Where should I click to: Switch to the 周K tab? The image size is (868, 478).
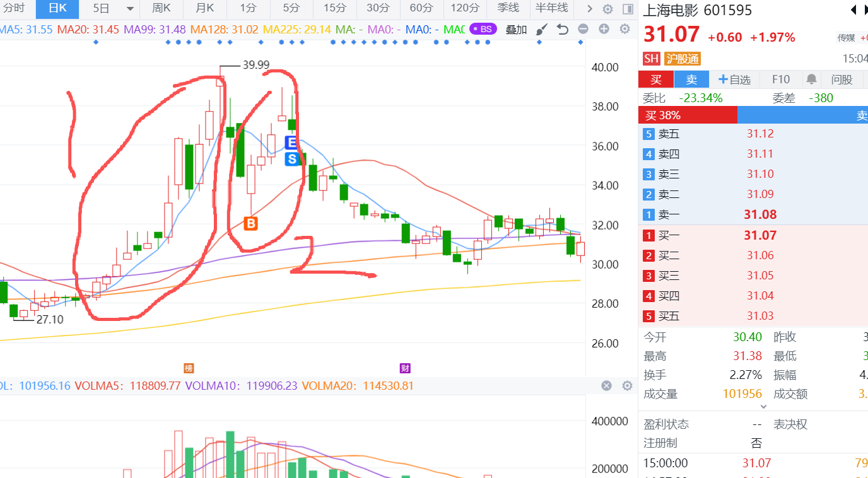(x=161, y=9)
